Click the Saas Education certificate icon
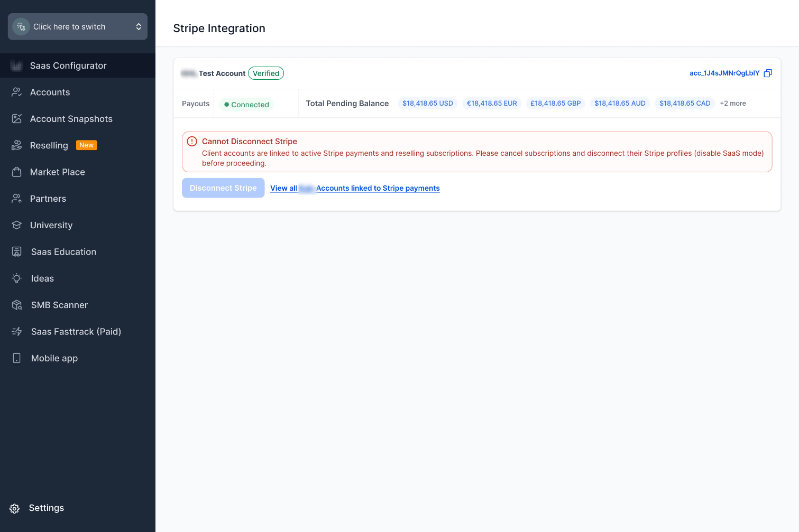 pos(17,251)
